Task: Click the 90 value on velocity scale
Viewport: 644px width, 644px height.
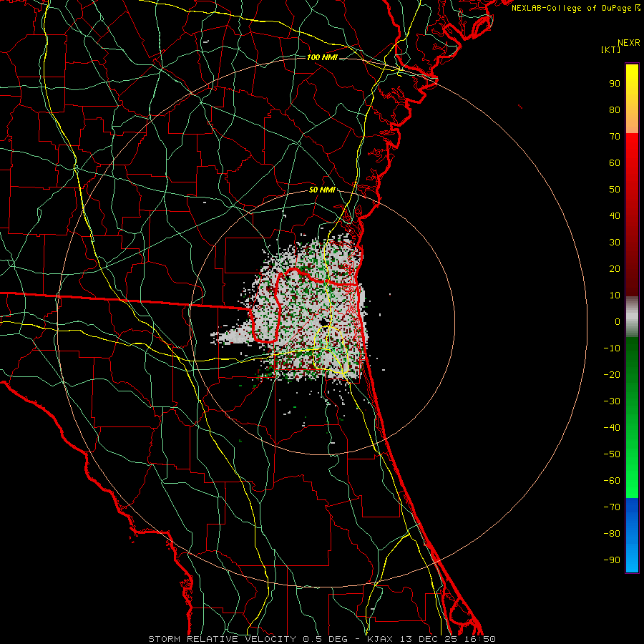Action: click(x=615, y=84)
